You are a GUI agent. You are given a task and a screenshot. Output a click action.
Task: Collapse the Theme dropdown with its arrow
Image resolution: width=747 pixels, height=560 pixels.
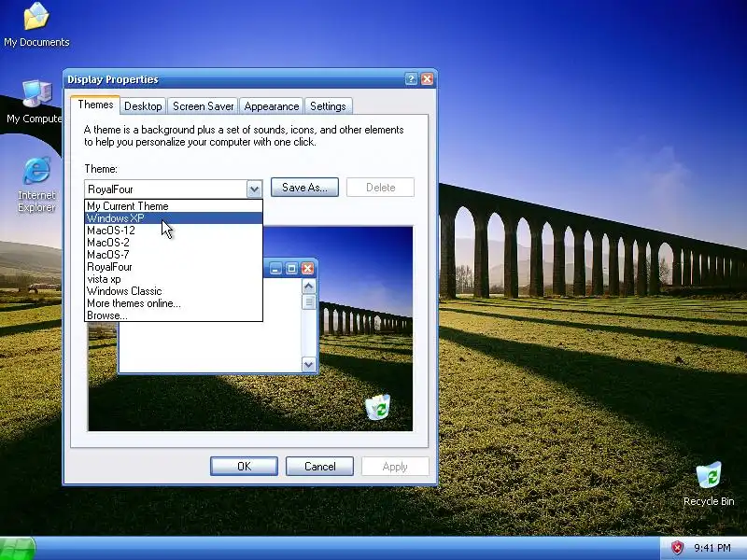(x=254, y=189)
